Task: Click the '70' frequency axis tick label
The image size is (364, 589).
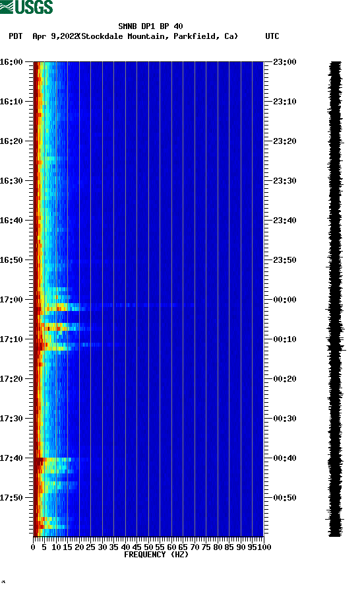Action: coord(195,547)
